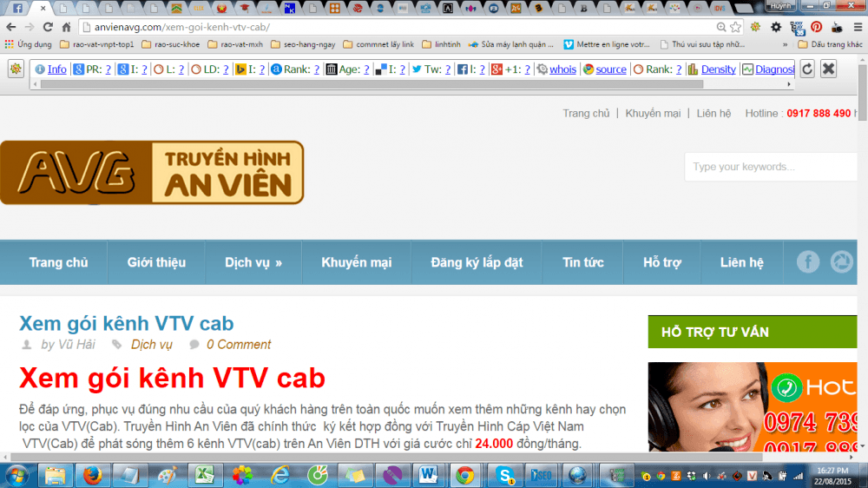Open Hỗ trợ navigation item
The height and width of the screenshot is (488, 868).
[x=662, y=262]
